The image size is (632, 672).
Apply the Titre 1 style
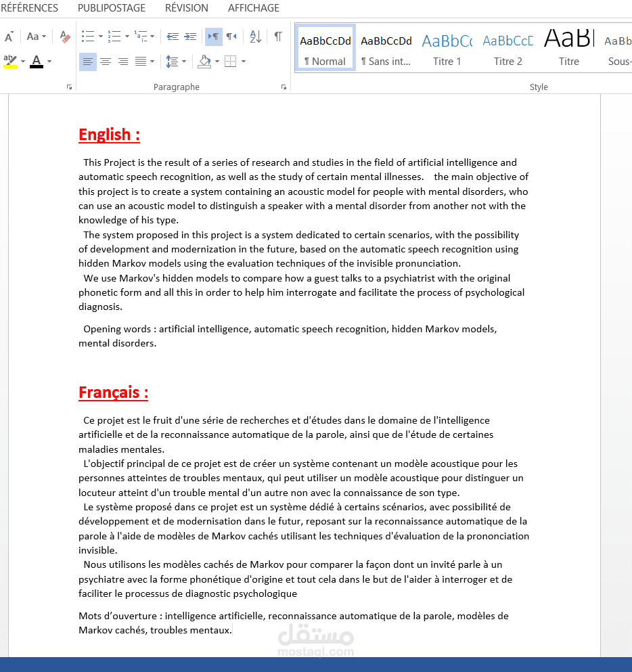(x=447, y=47)
